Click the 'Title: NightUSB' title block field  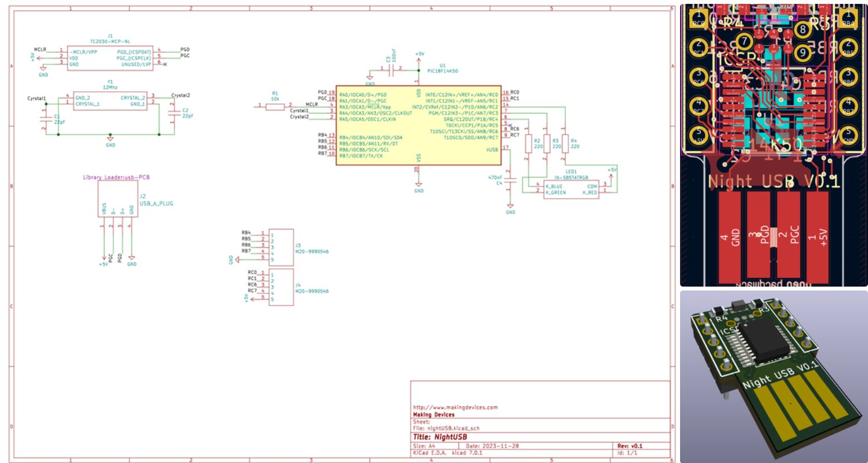click(x=440, y=437)
